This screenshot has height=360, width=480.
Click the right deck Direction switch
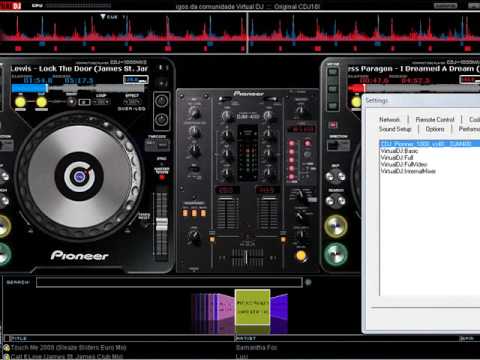pos(338,146)
